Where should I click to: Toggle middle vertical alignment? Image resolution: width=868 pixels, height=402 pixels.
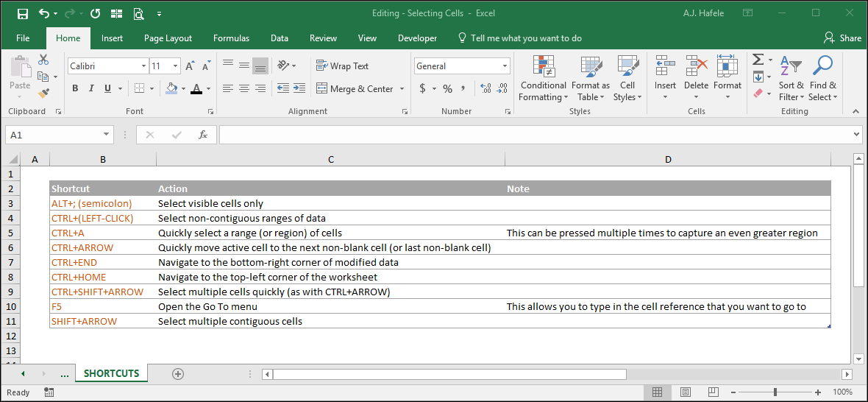coord(243,66)
